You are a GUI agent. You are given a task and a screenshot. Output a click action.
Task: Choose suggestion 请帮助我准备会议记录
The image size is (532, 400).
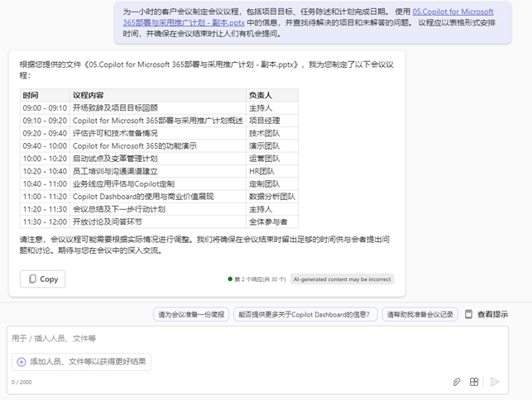coord(420,314)
